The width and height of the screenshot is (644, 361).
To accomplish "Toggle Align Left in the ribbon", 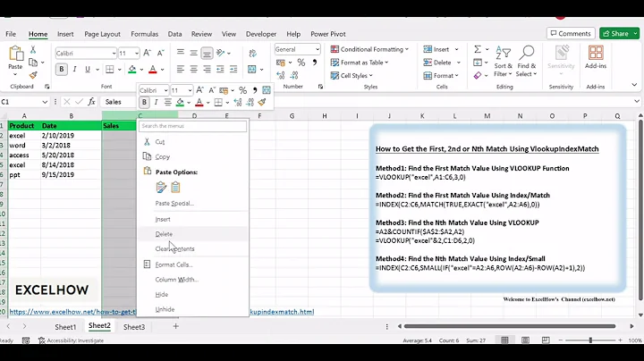I will click(x=181, y=70).
